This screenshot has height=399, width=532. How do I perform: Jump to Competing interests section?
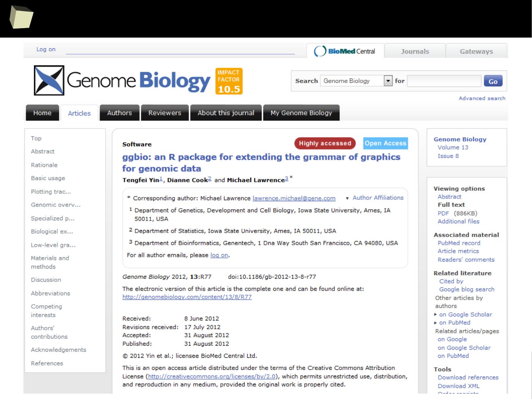click(x=47, y=310)
